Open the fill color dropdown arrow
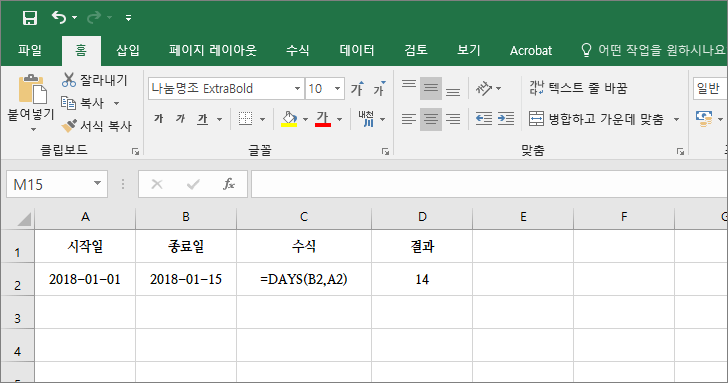The width and height of the screenshot is (728, 383). click(305, 119)
